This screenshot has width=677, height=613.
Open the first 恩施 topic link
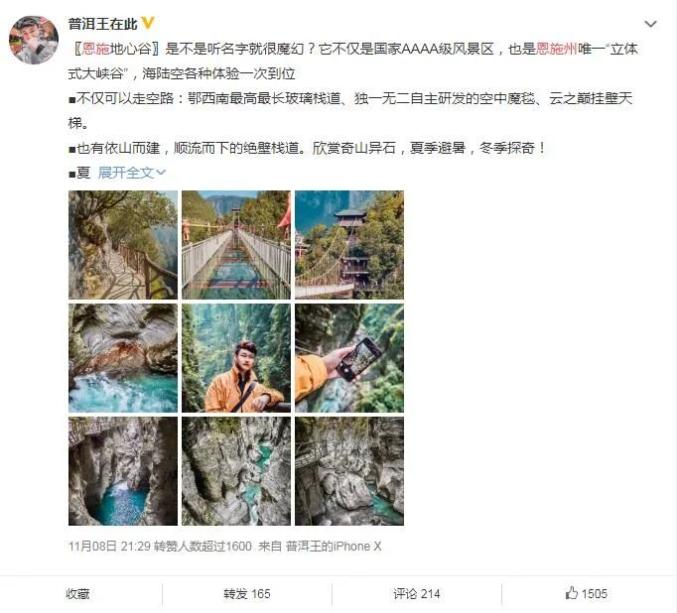tap(96, 49)
